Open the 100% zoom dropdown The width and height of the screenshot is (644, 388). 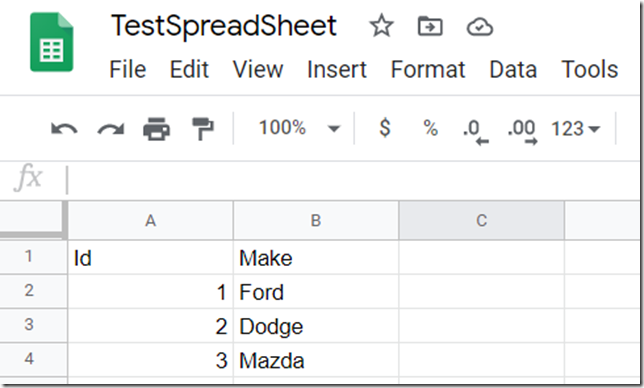pyautogui.click(x=299, y=128)
